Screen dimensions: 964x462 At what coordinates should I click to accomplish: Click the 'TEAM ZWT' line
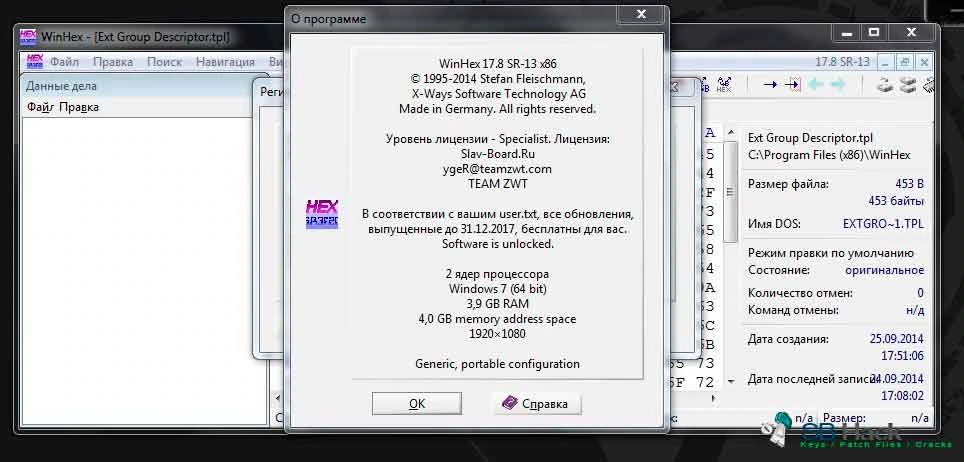(x=497, y=183)
